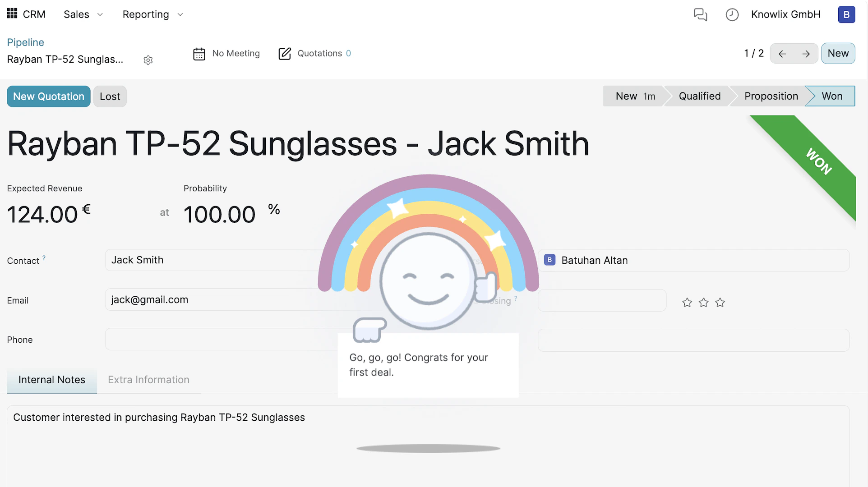Open the apps grid menu icon

point(12,14)
